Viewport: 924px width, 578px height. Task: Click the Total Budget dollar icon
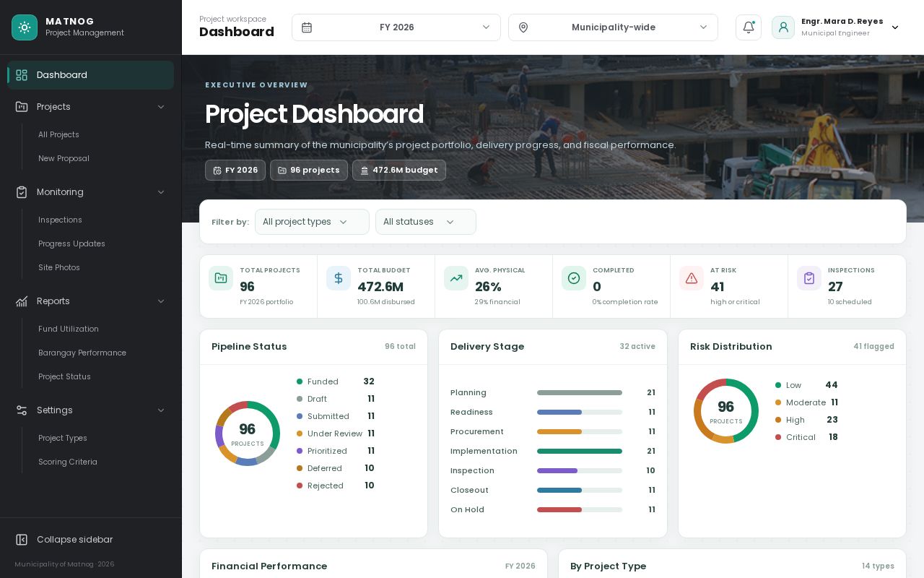point(339,278)
